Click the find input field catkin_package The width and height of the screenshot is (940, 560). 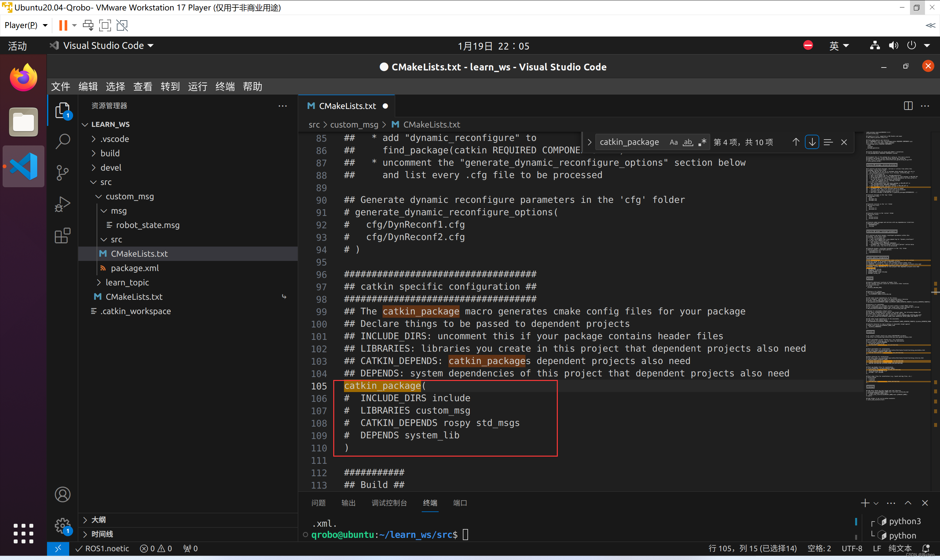point(630,142)
